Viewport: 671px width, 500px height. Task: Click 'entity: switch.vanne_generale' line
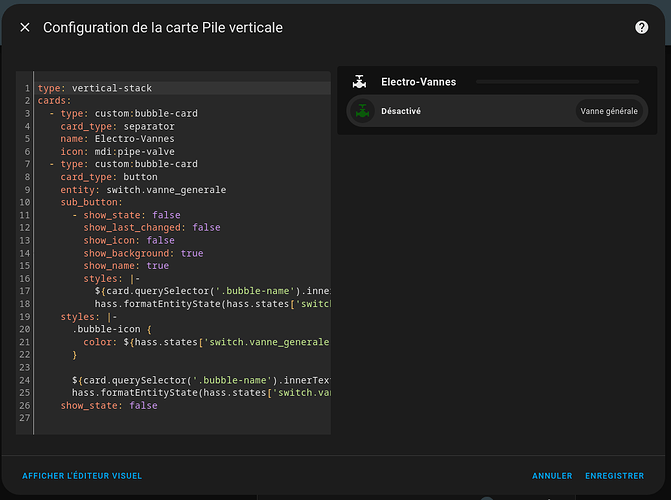(143, 190)
